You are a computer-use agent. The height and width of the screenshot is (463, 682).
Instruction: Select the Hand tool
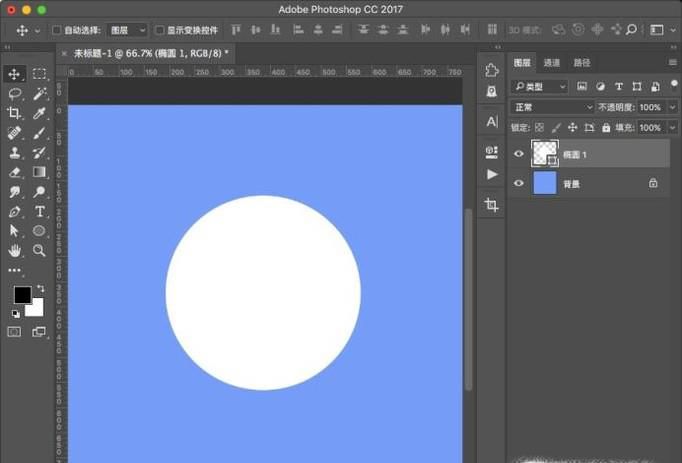tap(15, 250)
